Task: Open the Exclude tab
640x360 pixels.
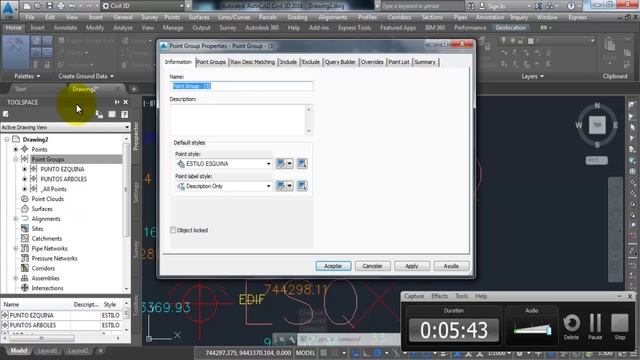Action: coord(311,62)
